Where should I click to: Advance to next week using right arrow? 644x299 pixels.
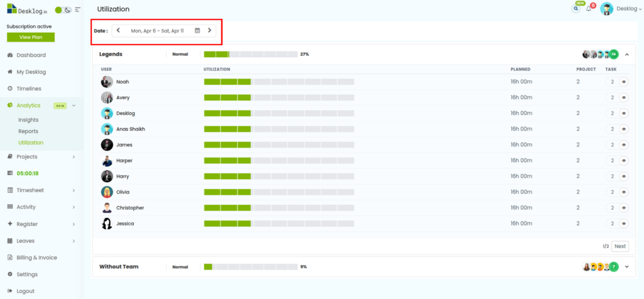click(x=209, y=30)
